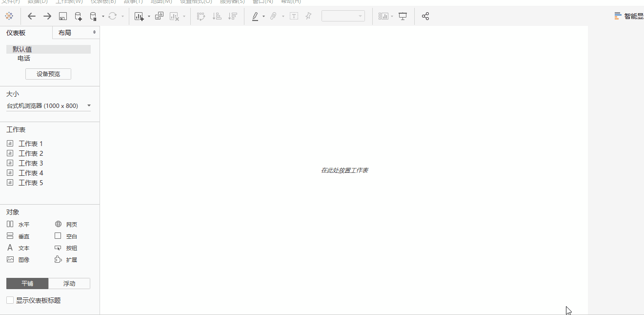Select the 图像 image object
This screenshot has height=315, width=644.
18,260
